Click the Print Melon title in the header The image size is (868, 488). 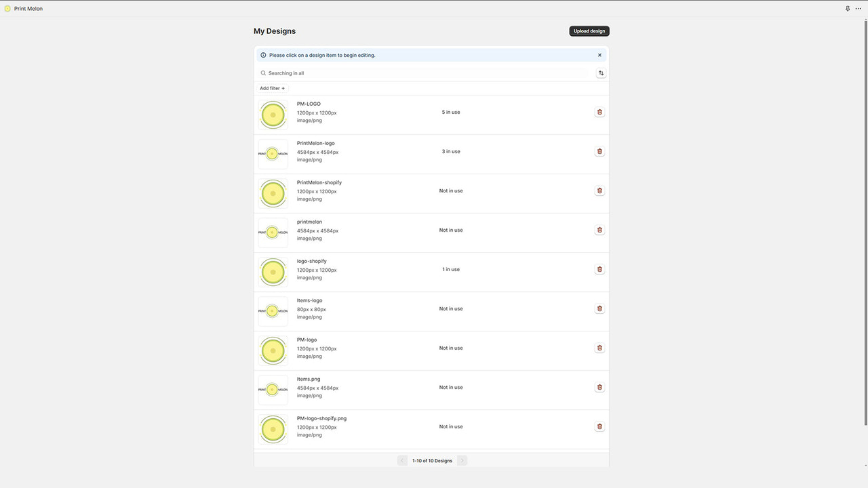click(x=28, y=8)
